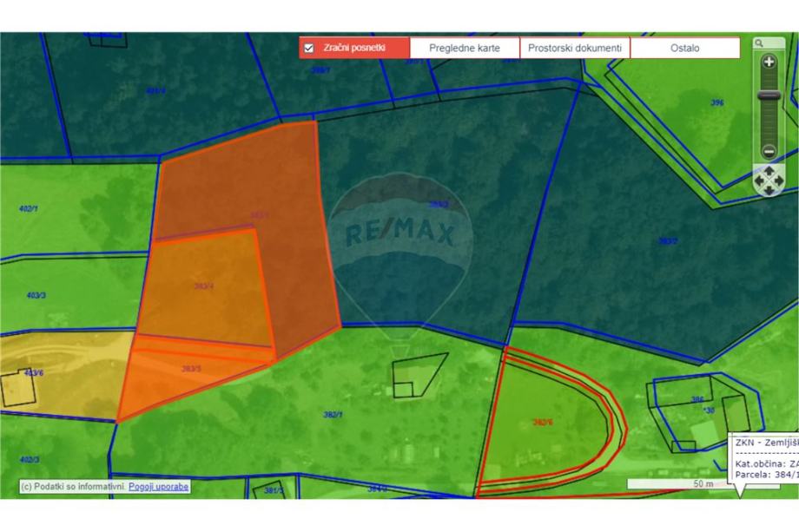This screenshot has width=799, height=532.
Task: Click parcel label 396 at top right
Action: point(717,102)
